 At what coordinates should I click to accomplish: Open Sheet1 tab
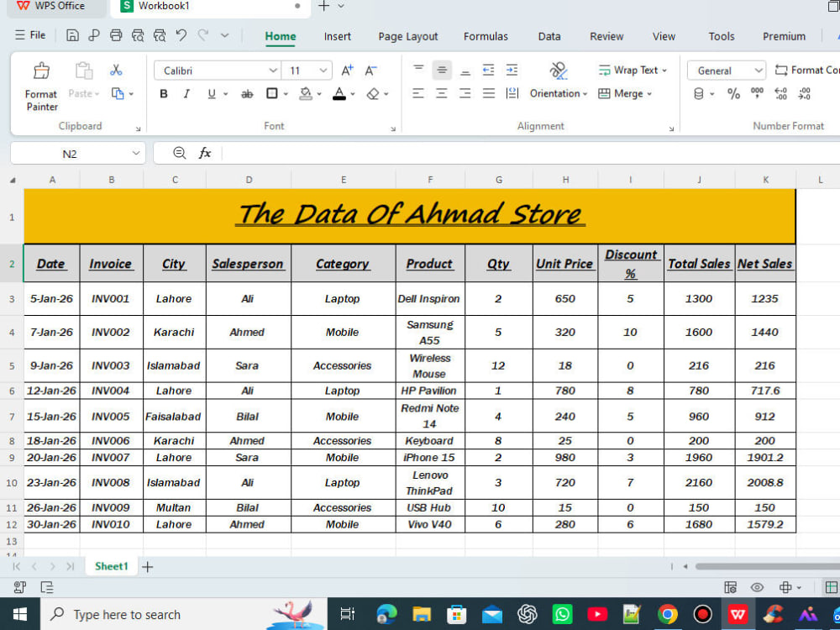click(x=112, y=566)
